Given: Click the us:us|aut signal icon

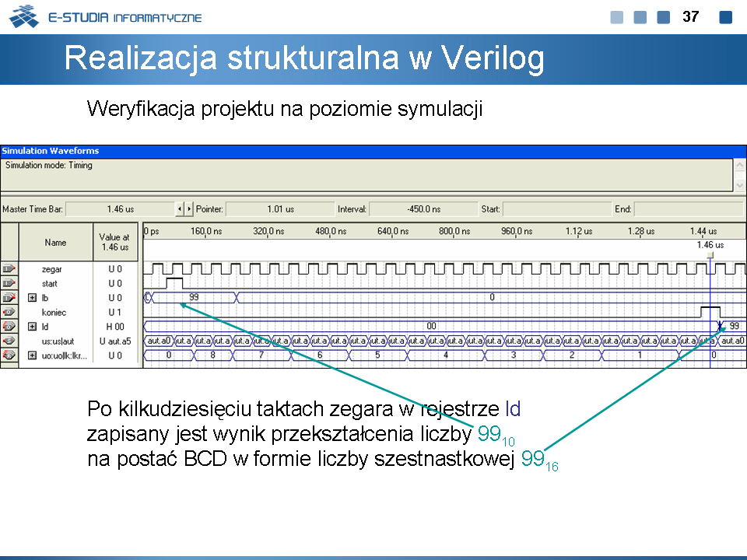Looking at the screenshot, I should point(9,341).
